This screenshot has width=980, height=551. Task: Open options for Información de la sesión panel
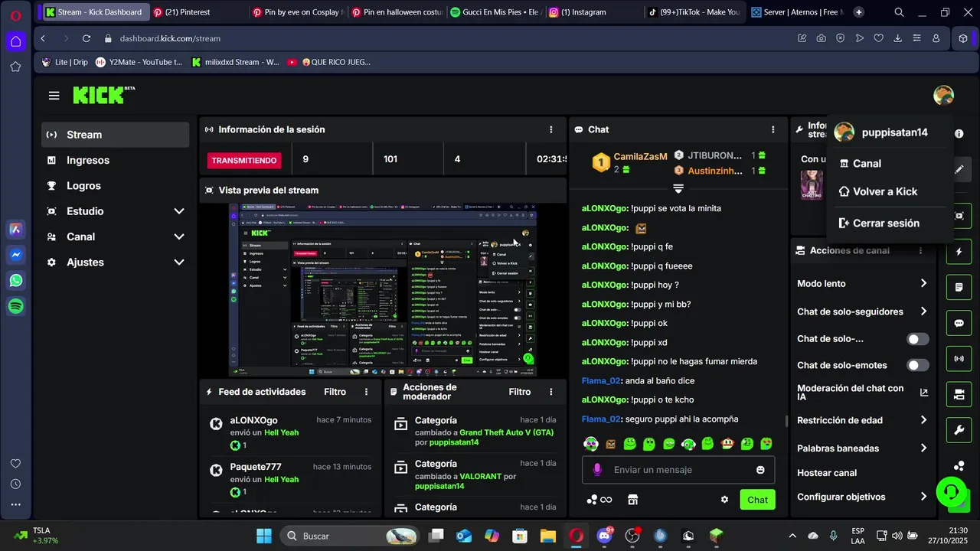[551, 130]
